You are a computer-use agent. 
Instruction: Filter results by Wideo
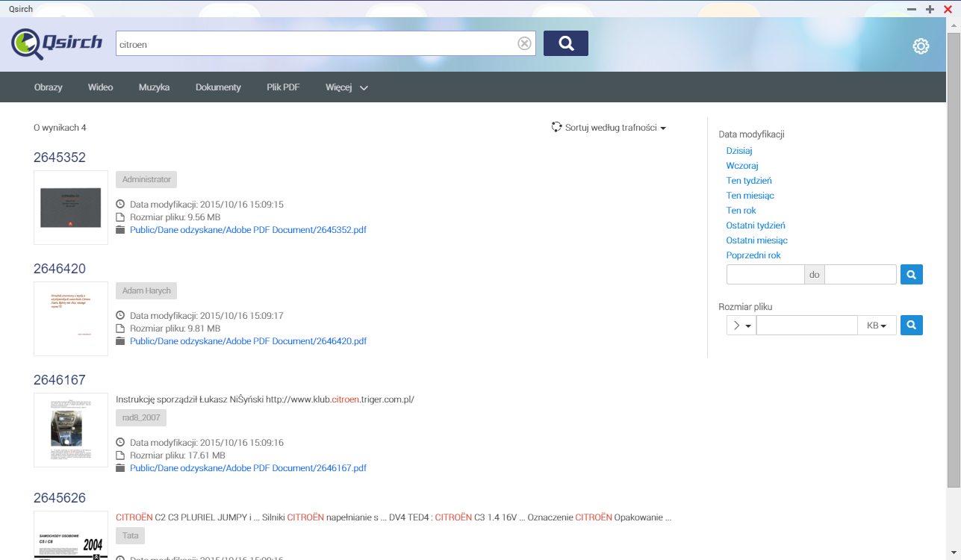click(100, 87)
